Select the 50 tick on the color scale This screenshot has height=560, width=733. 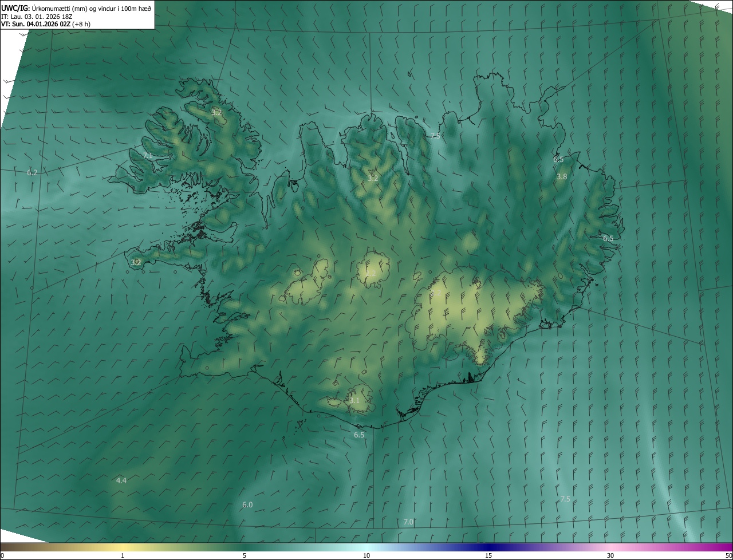(728, 555)
